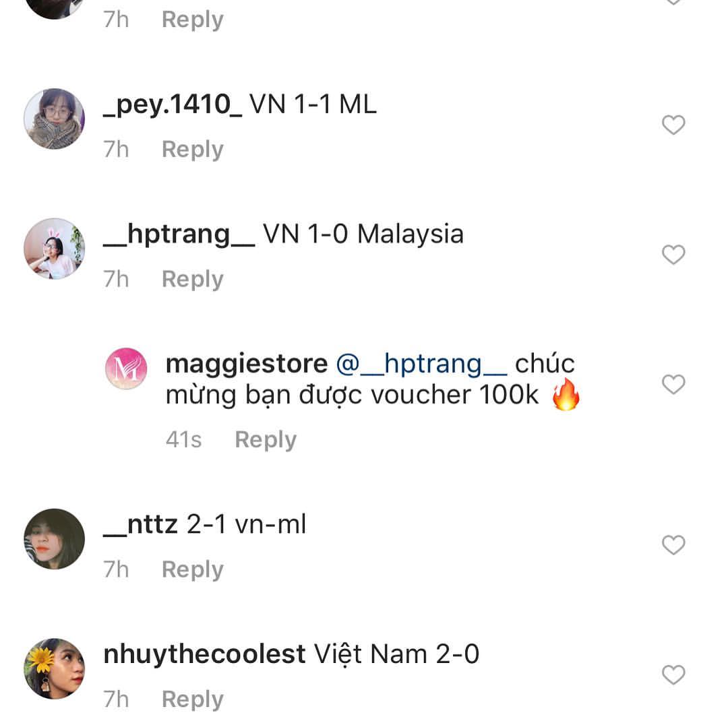This screenshot has height=727, width=728.
Task: Open __hptrang__'s profile avatar
Action: 55,249
